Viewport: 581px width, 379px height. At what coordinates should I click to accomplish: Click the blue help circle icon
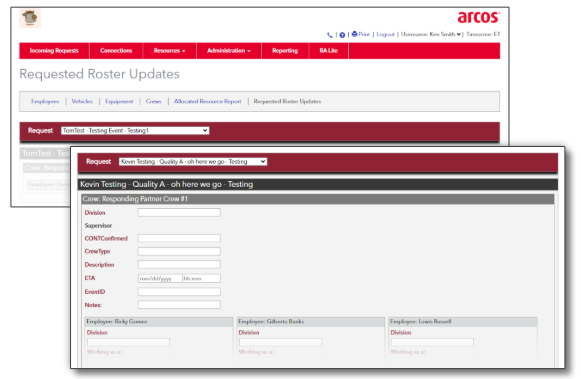(342, 35)
